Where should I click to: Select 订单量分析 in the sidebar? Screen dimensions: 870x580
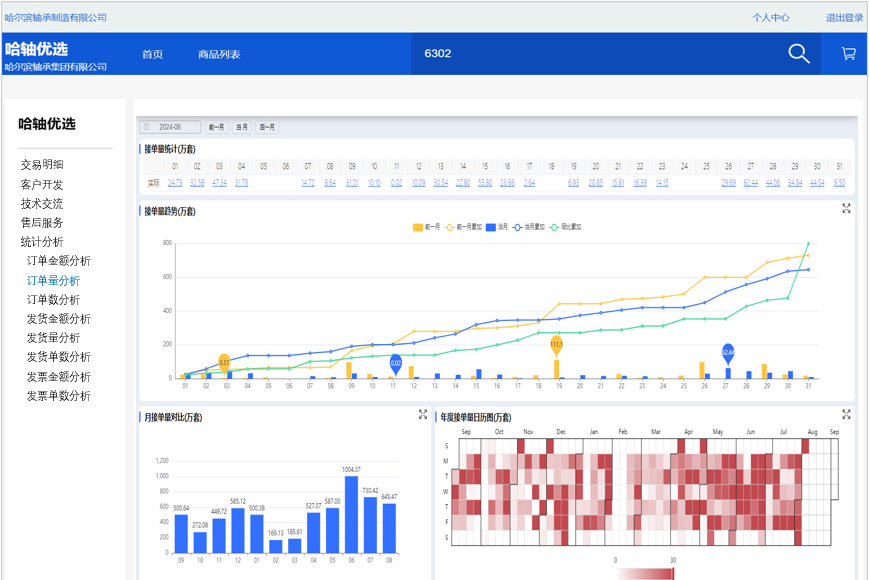(53, 281)
